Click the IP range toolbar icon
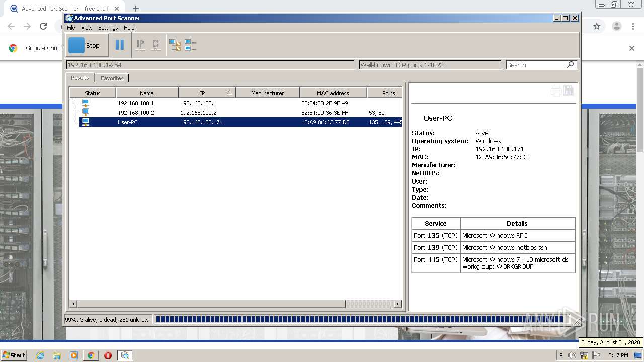This screenshot has width=644, height=362. [x=140, y=45]
